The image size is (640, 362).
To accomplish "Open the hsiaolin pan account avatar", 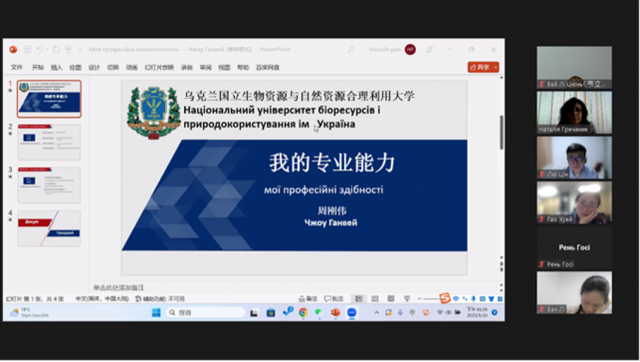I will pyautogui.click(x=410, y=49).
